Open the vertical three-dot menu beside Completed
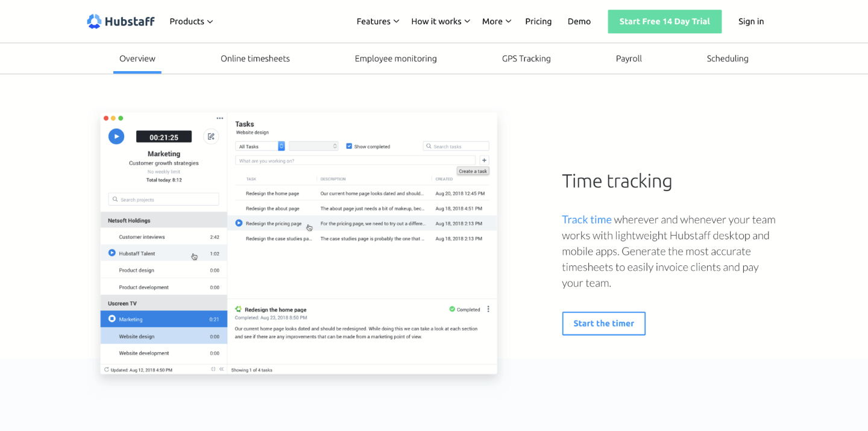Viewport: 868px width, 431px height. (488, 309)
